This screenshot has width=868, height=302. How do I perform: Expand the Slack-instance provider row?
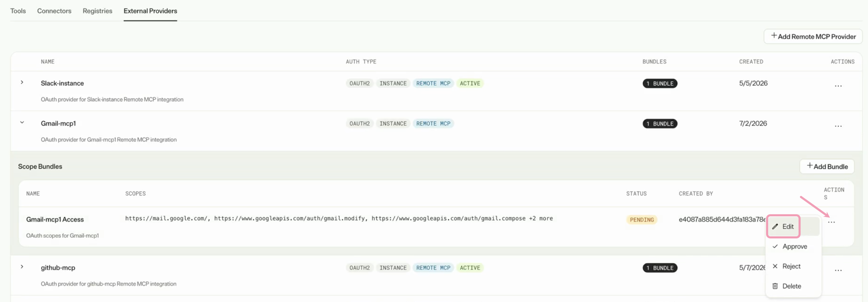pyautogui.click(x=22, y=83)
